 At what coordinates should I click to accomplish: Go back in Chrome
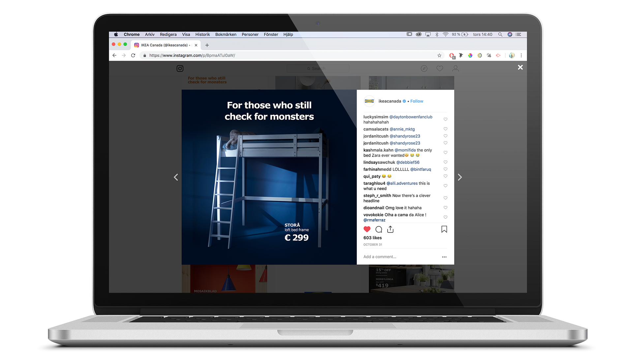tap(114, 55)
